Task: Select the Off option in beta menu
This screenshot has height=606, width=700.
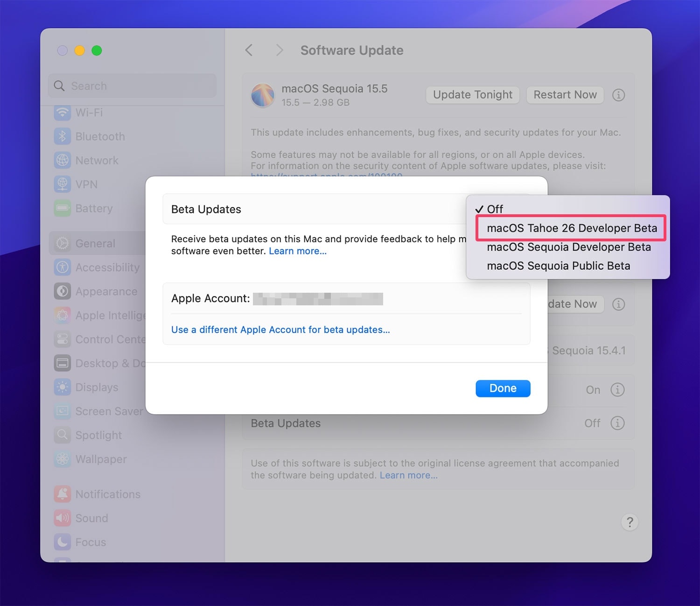Action: click(568, 209)
